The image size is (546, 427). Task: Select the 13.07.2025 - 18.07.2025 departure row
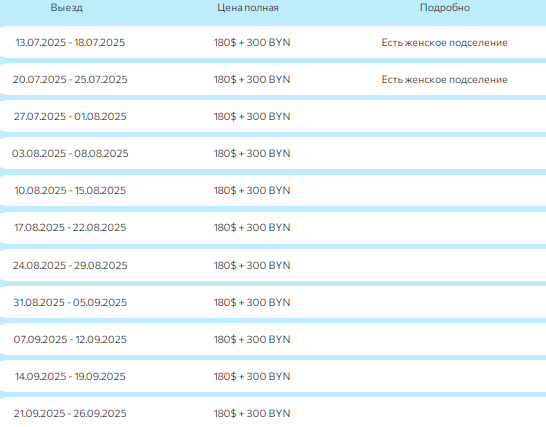(273, 42)
